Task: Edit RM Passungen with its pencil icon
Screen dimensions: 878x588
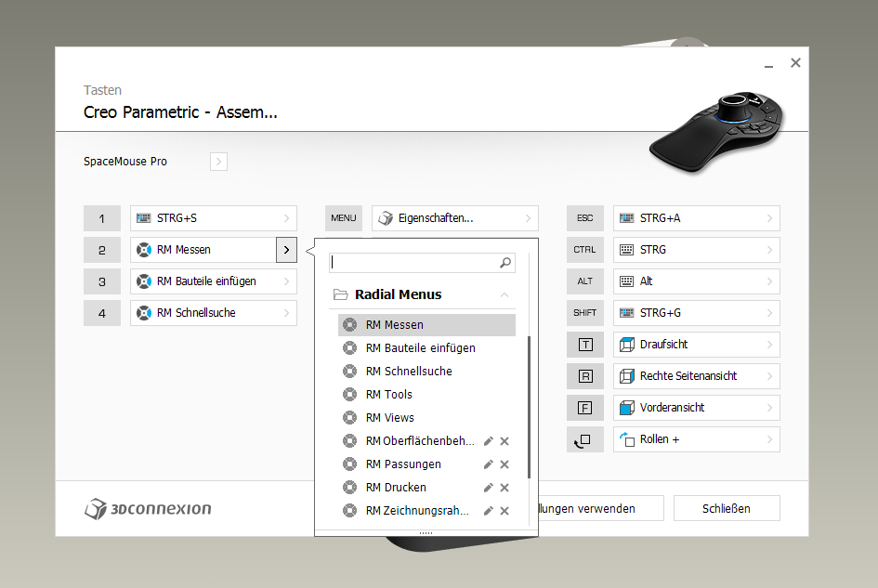Action: coord(489,464)
